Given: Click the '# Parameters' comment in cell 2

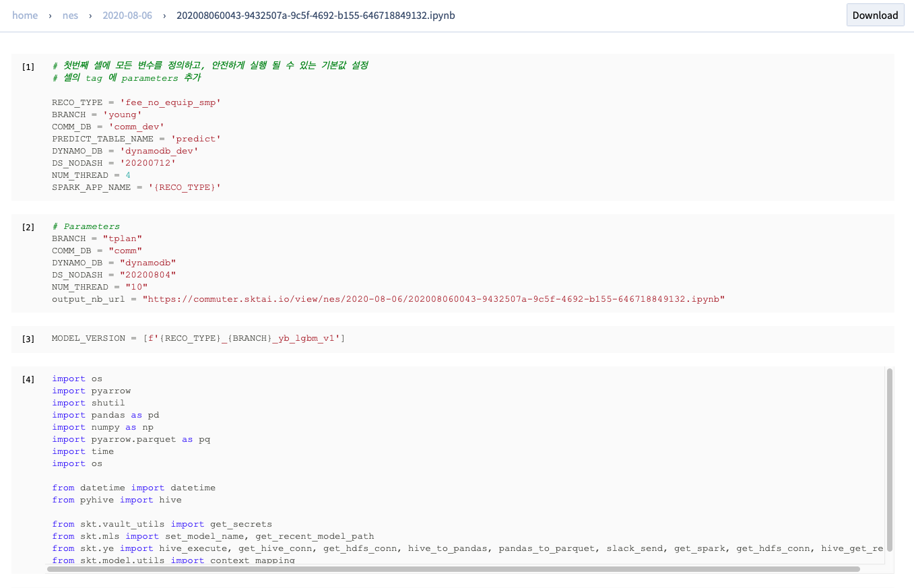Looking at the screenshot, I should point(86,226).
